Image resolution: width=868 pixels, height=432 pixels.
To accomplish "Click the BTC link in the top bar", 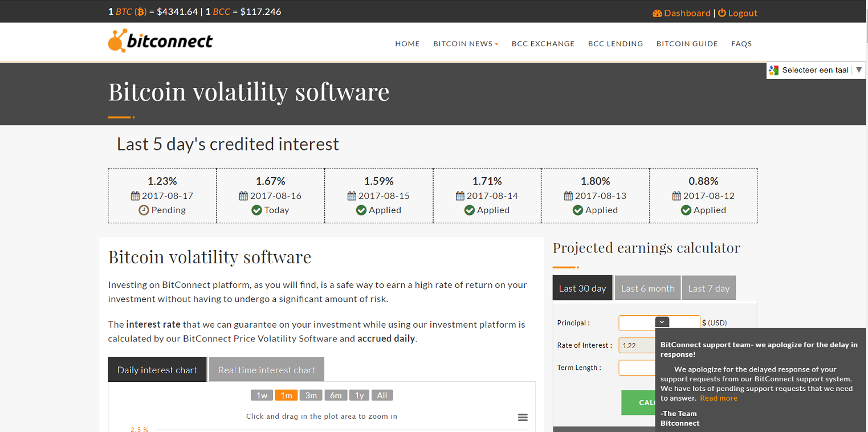I will click(x=131, y=11).
